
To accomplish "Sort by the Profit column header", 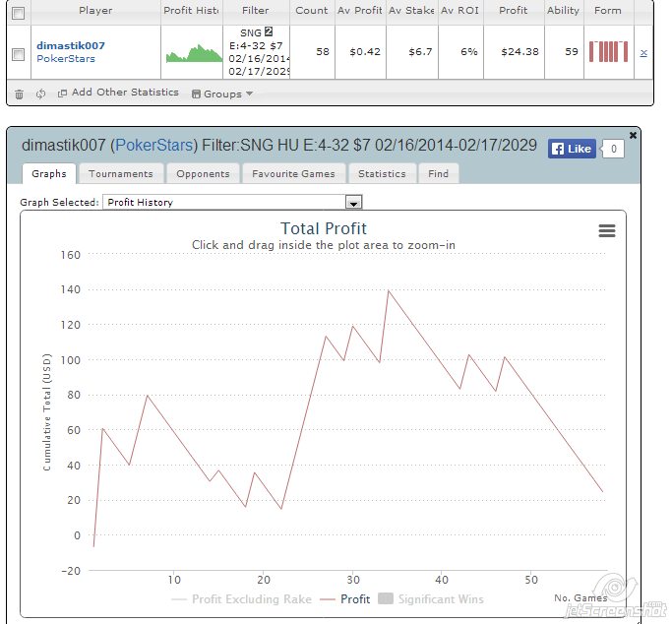I will (x=514, y=11).
